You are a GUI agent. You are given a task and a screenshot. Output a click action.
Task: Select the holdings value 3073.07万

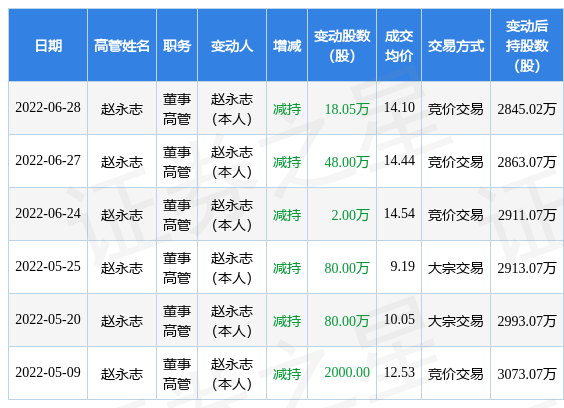point(527,374)
